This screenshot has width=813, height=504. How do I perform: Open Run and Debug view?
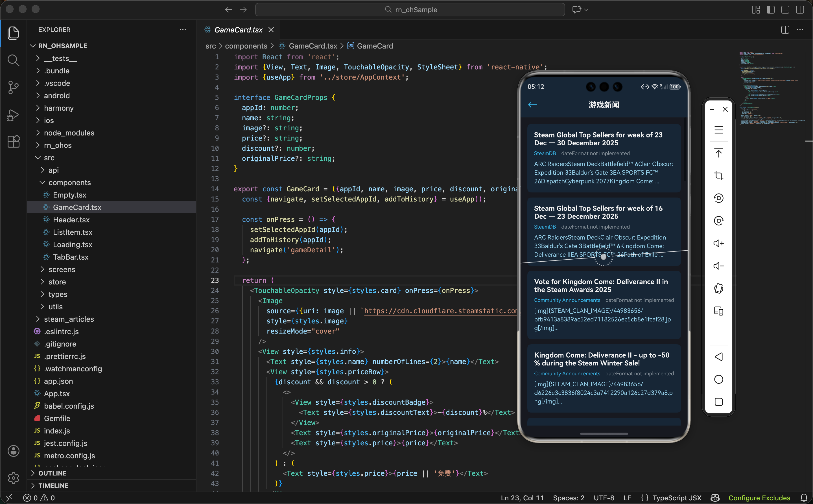(x=13, y=115)
